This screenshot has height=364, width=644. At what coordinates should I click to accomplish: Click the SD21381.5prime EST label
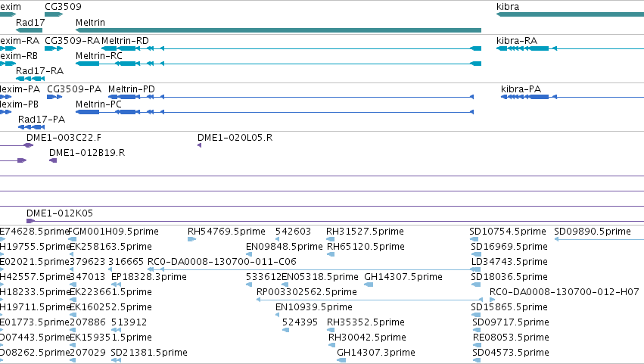[x=149, y=353]
